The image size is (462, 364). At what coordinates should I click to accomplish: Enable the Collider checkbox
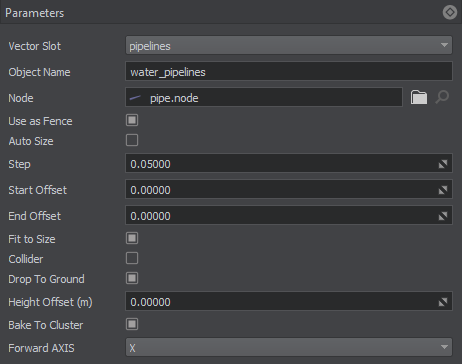[x=132, y=258]
